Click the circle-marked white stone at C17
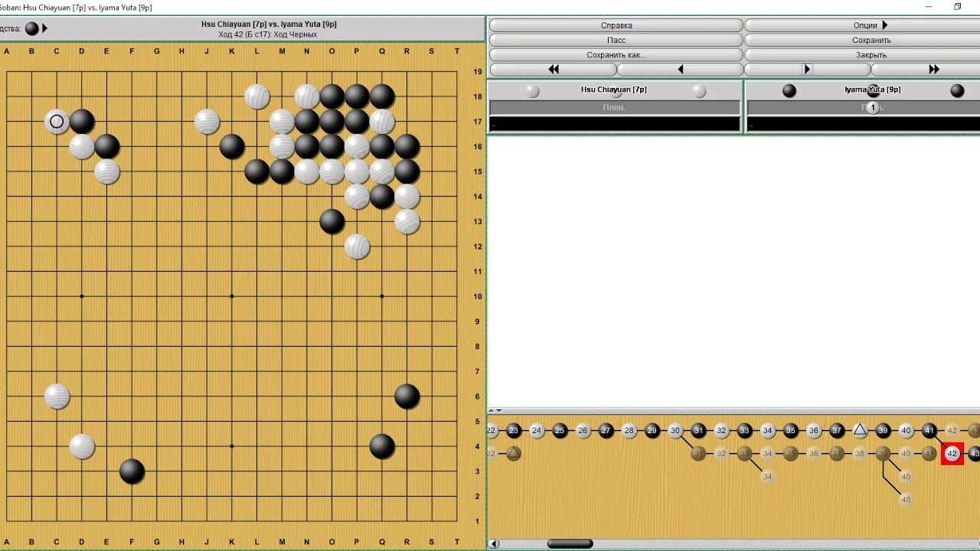This screenshot has height=551, width=980. [x=57, y=121]
